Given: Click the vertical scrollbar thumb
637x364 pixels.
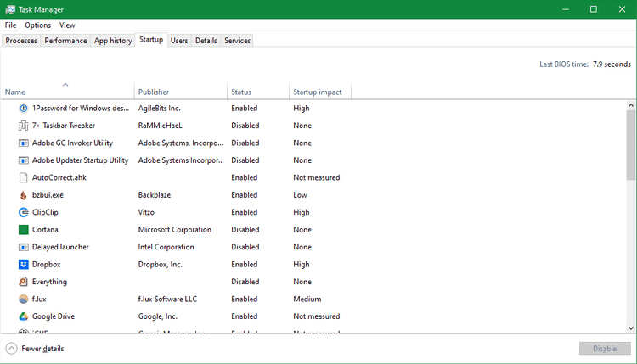Looking at the screenshot, I should pos(630,145).
